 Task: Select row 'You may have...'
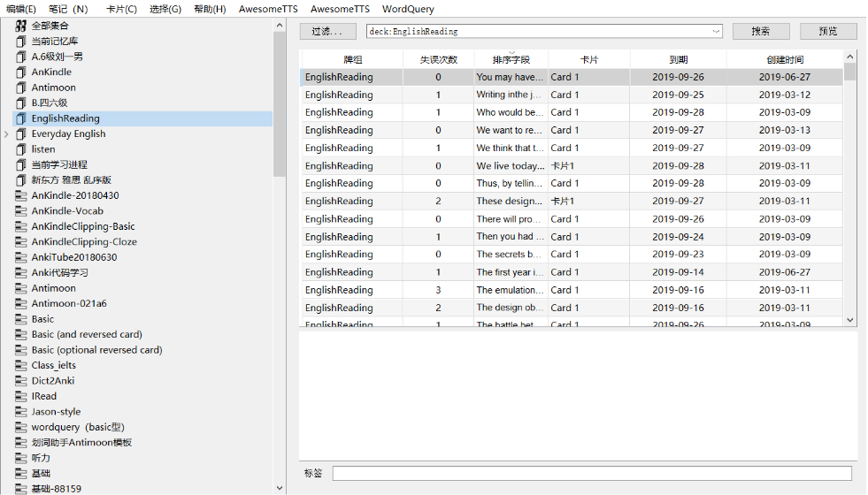(572, 77)
